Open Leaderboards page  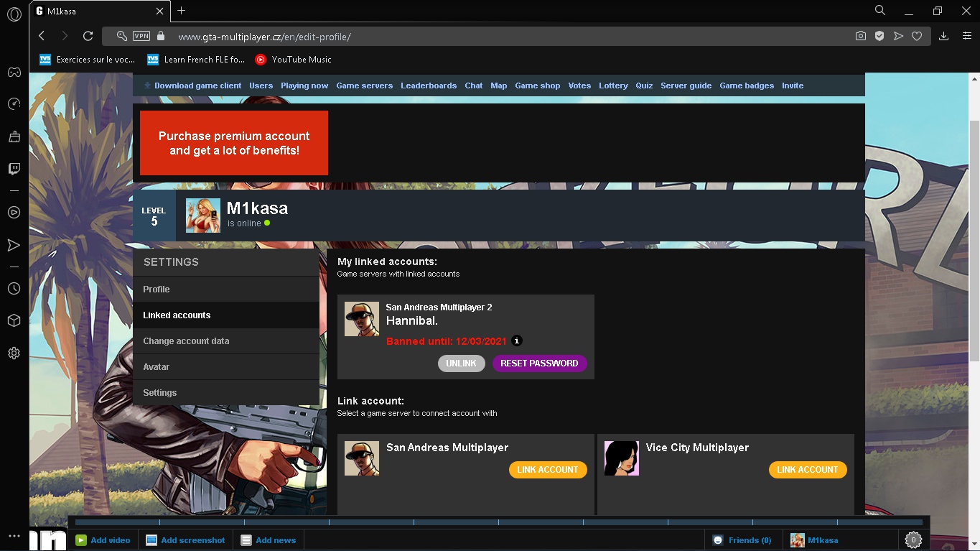click(429, 85)
